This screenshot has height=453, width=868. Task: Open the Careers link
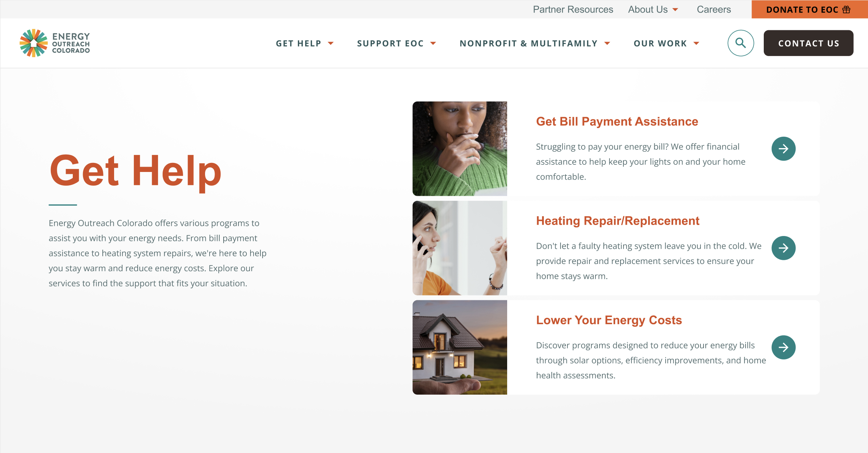714,9
